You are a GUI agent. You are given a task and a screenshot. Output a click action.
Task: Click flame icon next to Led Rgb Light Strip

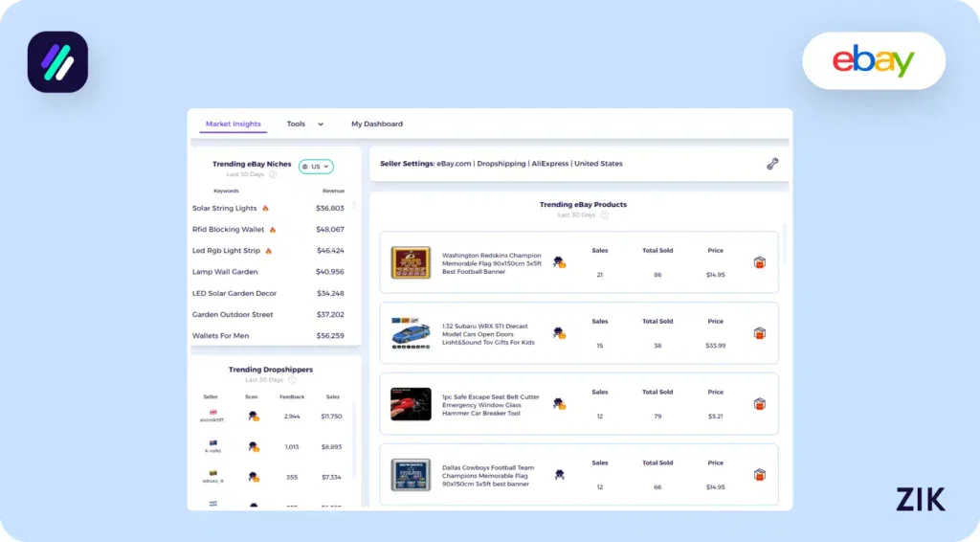click(x=269, y=251)
